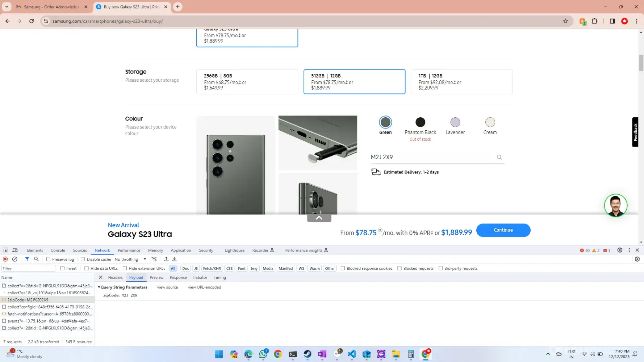The height and width of the screenshot is (362, 644).
Task: Click the view source link
Action: (x=167, y=287)
